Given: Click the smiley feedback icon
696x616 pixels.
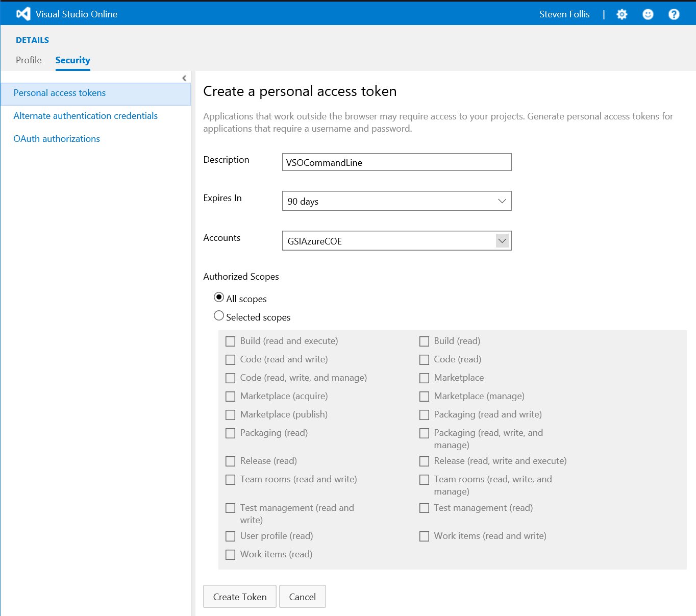Looking at the screenshot, I should (x=648, y=14).
